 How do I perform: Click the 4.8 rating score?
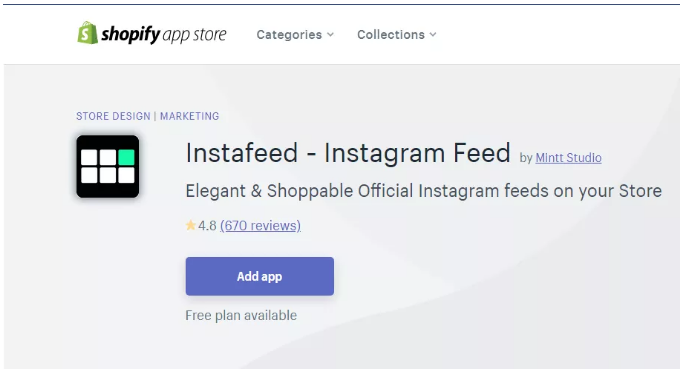(207, 226)
